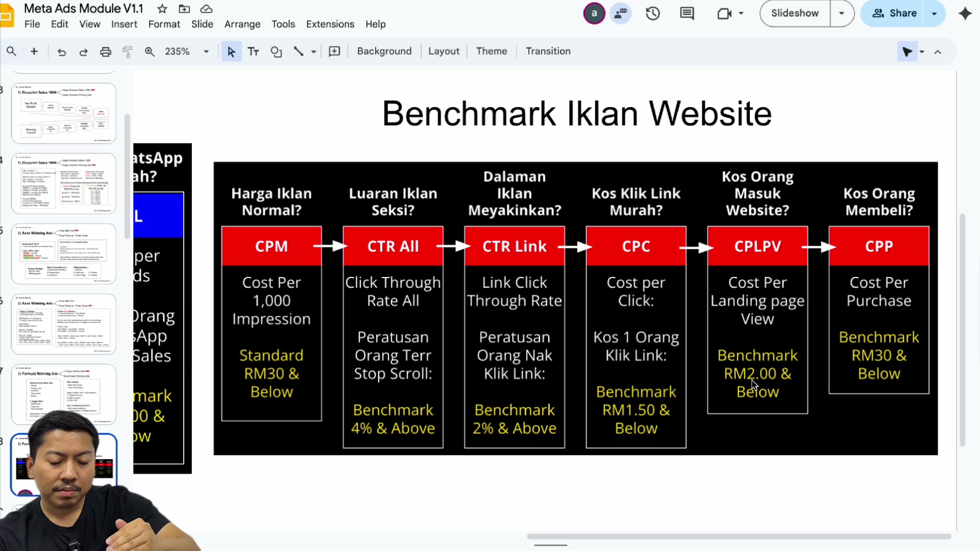Open the Edit menu
The height and width of the screenshot is (551, 980).
(x=59, y=24)
